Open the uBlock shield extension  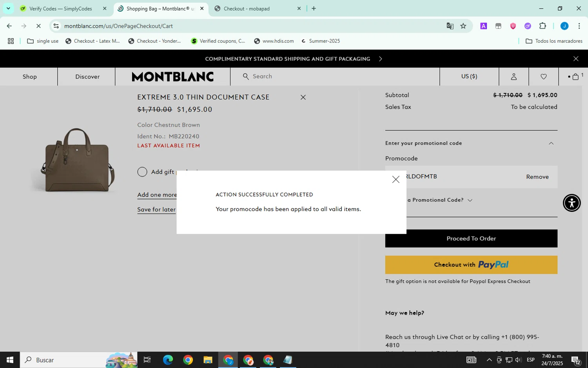tap(513, 26)
